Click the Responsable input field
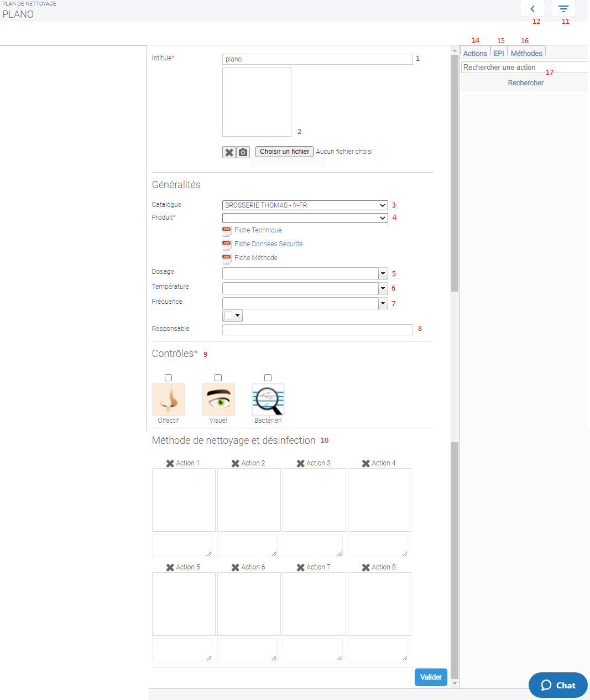This screenshot has height=700, width=590. tap(317, 330)
